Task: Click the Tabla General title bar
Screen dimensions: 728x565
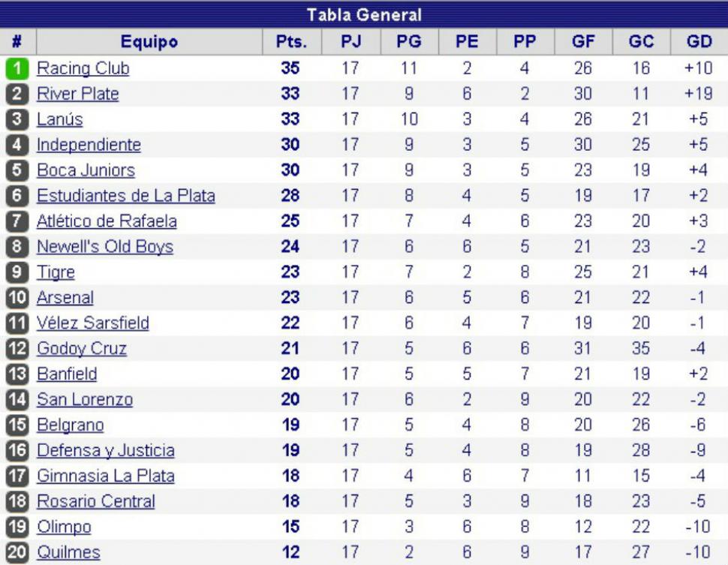Action: tap(364, 14)
